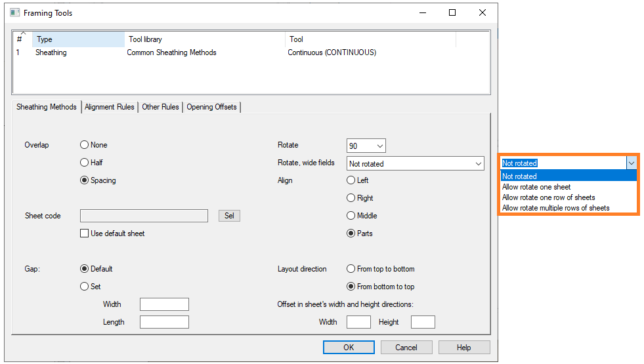
Task: Click the gap Width input field
Action: point(164,304)
